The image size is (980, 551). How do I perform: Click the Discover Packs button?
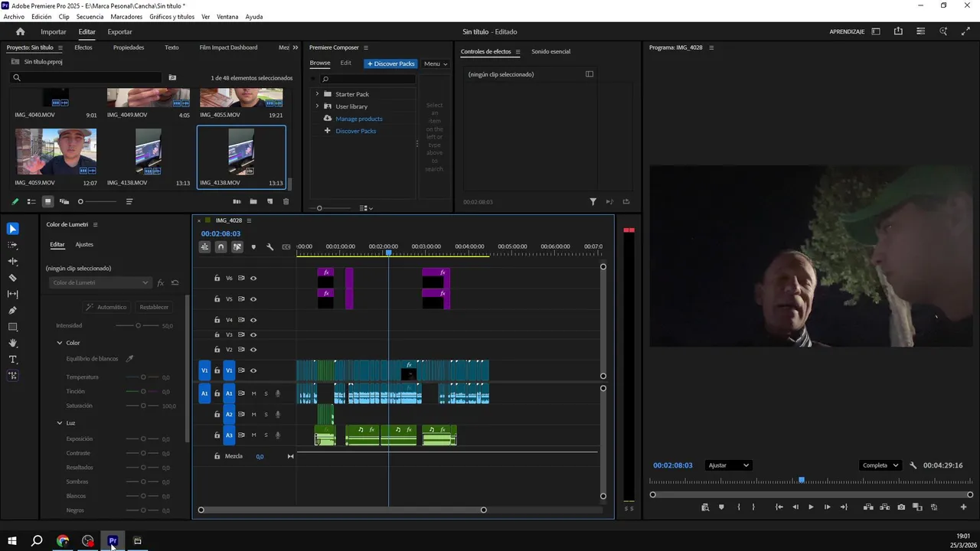(390, 64)
